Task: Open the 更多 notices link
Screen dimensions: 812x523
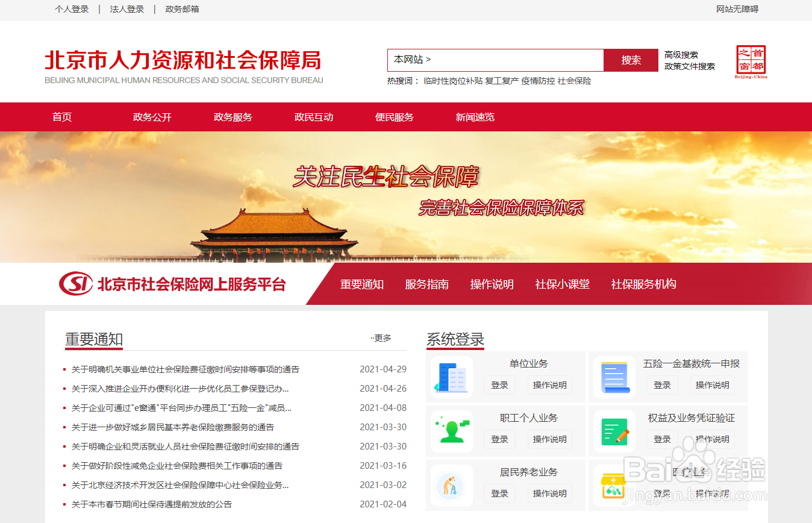Action: [384, 339]
